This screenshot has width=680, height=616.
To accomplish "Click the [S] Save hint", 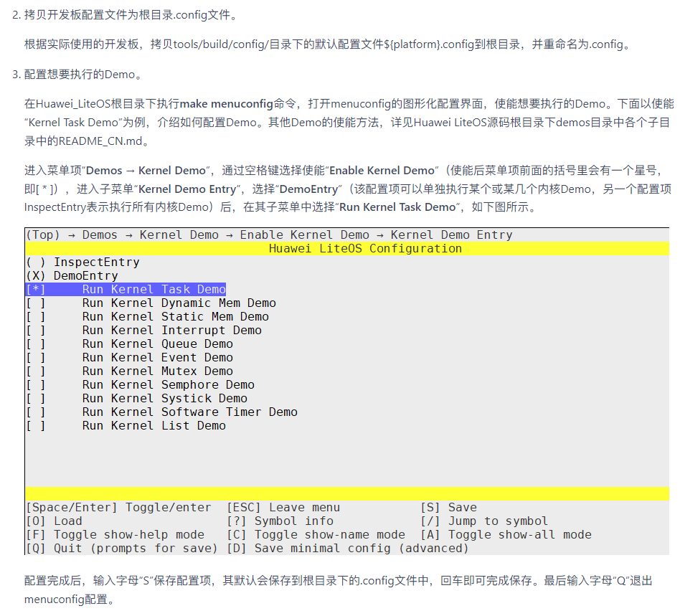I will (449, 508).
